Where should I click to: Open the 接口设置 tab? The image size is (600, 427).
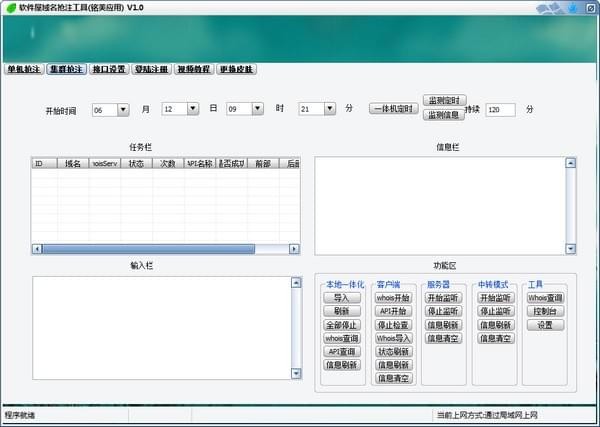tap(108, 70)
